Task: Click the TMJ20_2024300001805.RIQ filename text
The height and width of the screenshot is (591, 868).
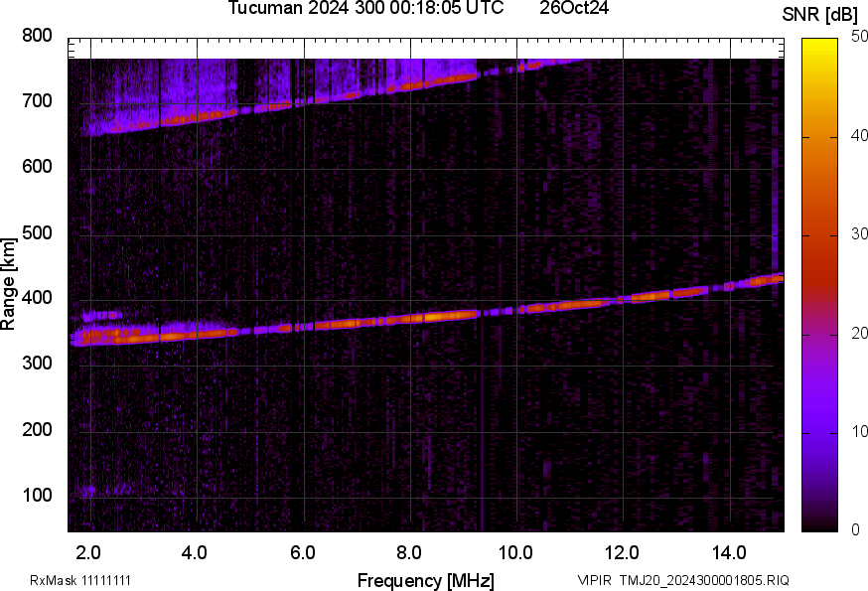Action: 704,580
